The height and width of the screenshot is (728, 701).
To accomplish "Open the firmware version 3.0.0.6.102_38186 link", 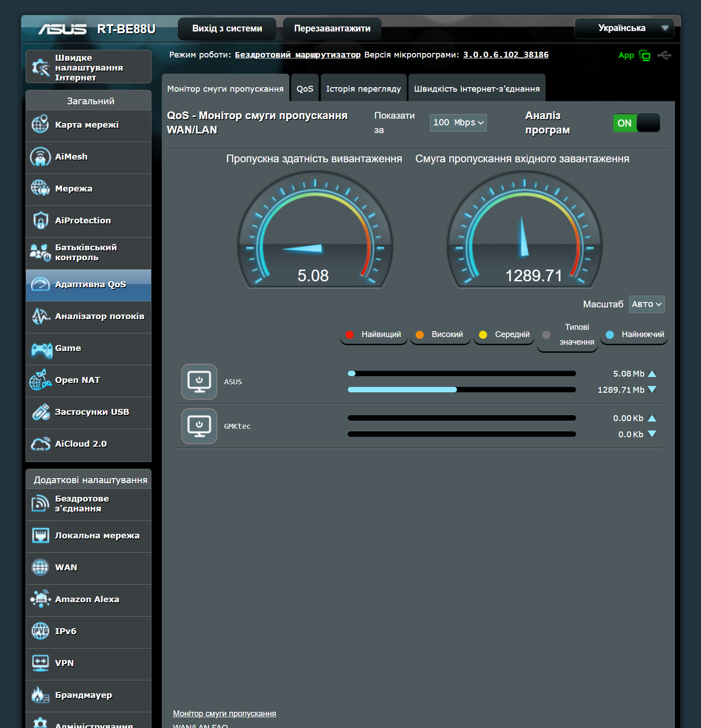I will (506, 54).
